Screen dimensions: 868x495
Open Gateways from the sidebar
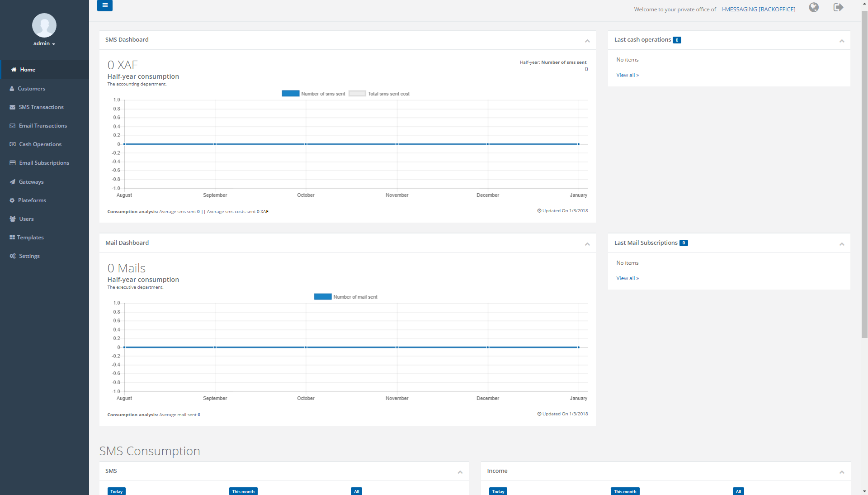click(31, 182)
